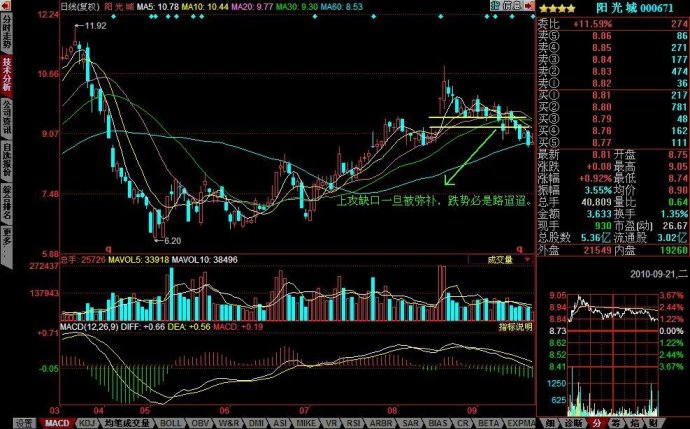Open the 综合排名 side tab
This screenshot has width=690, height=429.
pos(7,203)
